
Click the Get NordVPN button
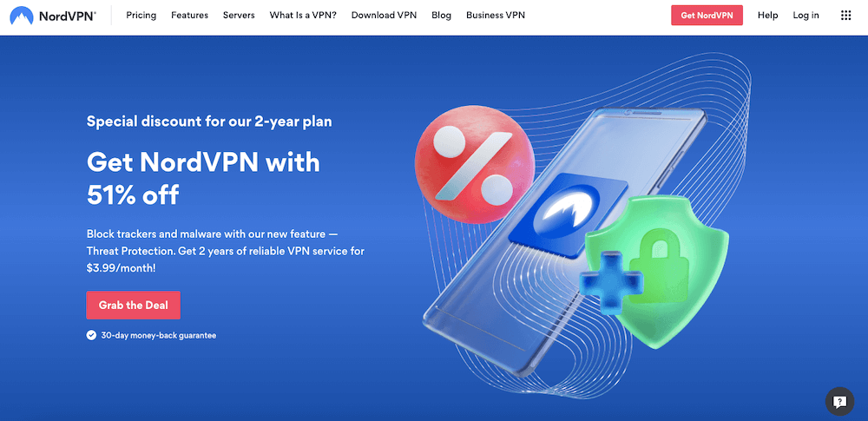tap(707, 16)
